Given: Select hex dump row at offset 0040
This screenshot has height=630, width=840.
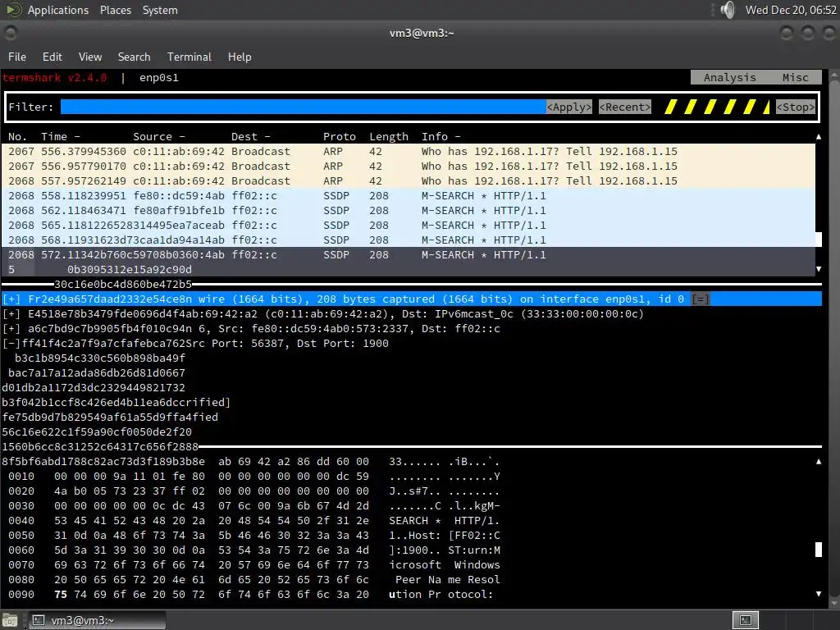Looking at the screenshot, I should [x=254, y=521].
